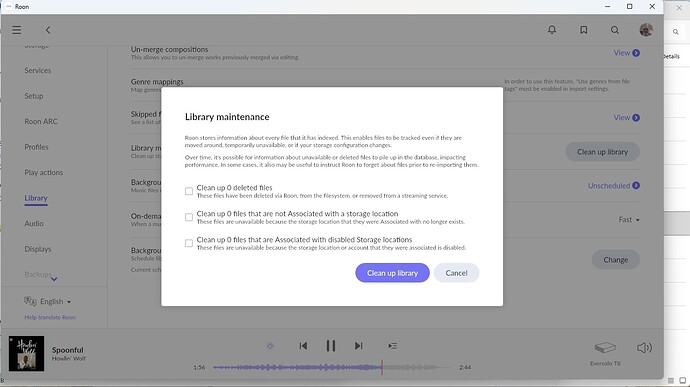Click Help translate Roon link

[50, 317]
